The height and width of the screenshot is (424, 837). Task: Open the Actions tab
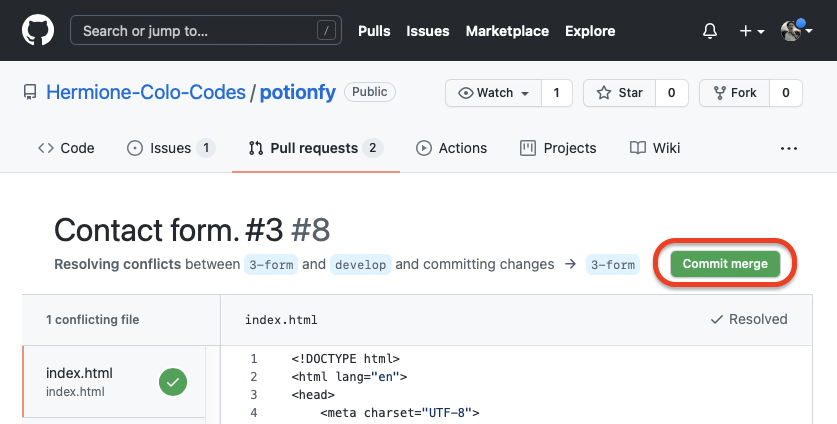[451, 148]
